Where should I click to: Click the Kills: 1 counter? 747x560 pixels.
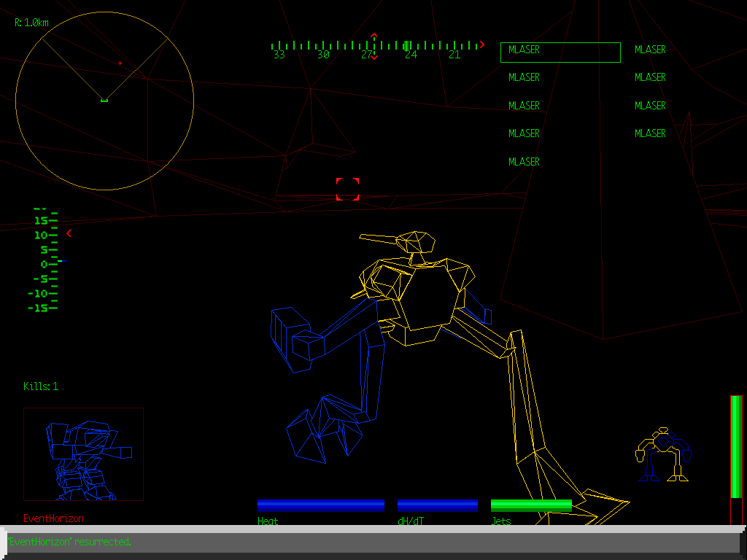click(42, 386)
